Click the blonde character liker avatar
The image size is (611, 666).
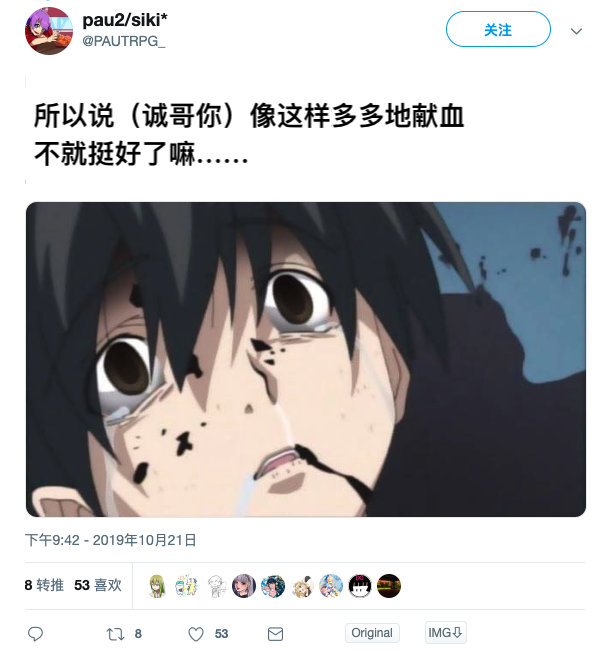(x=302, y=586)
